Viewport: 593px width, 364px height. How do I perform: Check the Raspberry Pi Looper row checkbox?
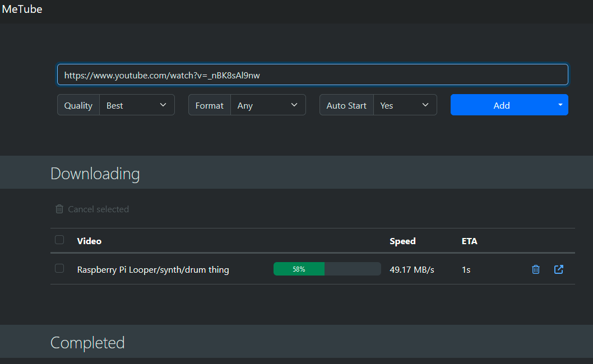59,269
